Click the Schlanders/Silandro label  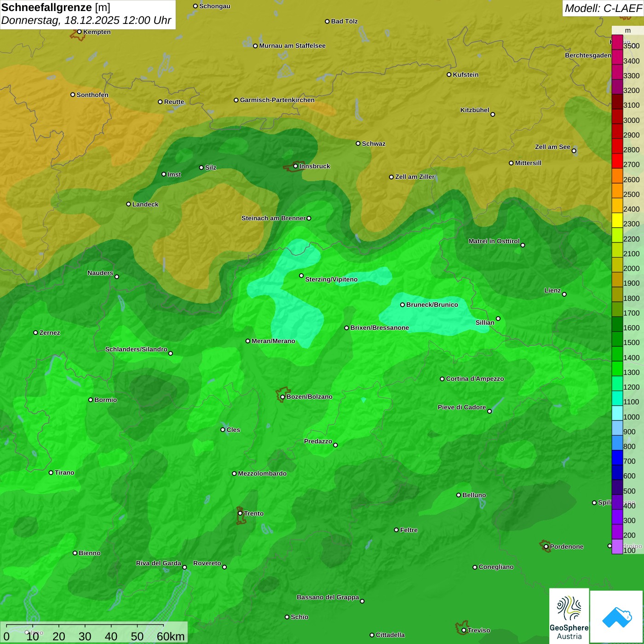136,349
